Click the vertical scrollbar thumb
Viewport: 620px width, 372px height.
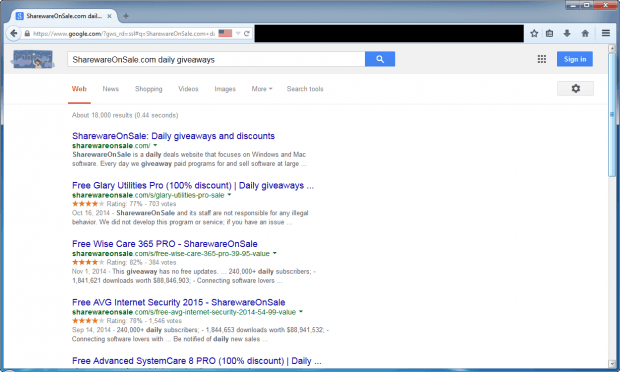pos(612,115)
